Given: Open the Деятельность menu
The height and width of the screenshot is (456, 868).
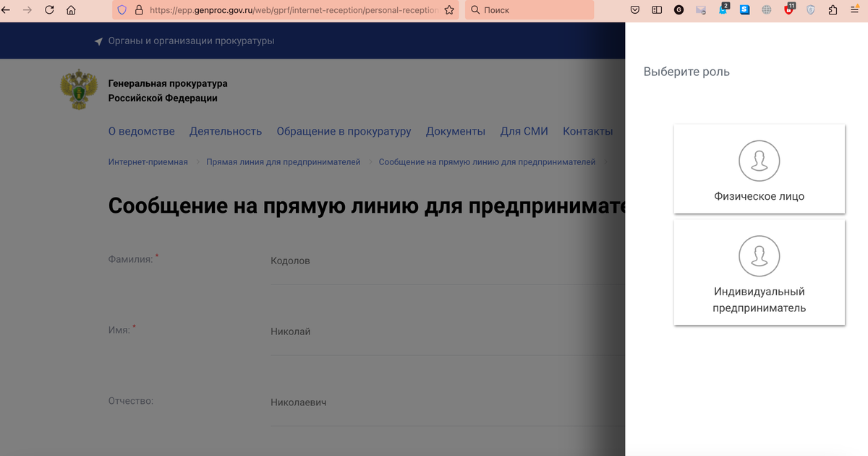Looking at the screenshot, I should pyautogui.click(x=226, y=131).
